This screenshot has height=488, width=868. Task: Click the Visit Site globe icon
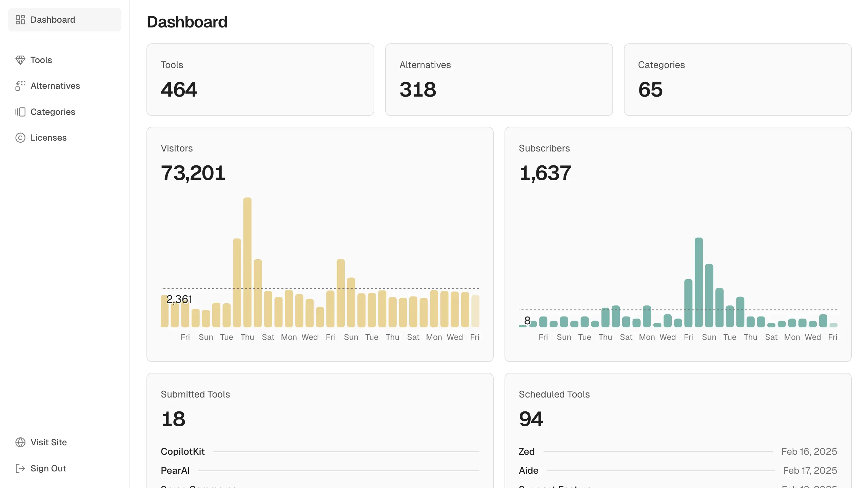tap(20, 442)
